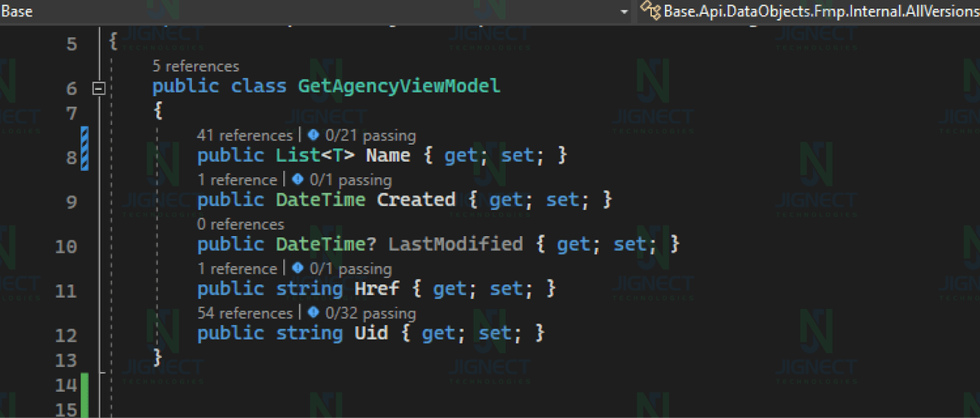Click '0/1 passing' above the Href property
This screenshot has height=418, width=980.
click(x=349, y=269)
